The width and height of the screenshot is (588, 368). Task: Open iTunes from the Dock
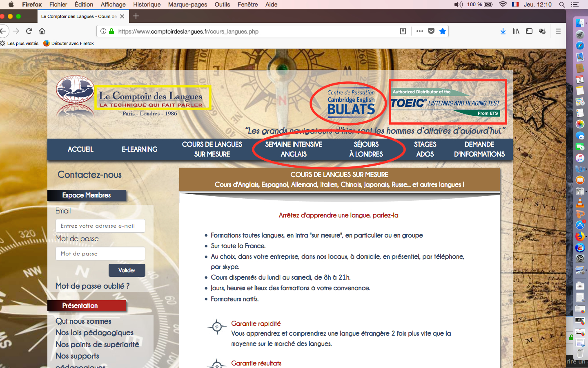(x=580, y=158)
